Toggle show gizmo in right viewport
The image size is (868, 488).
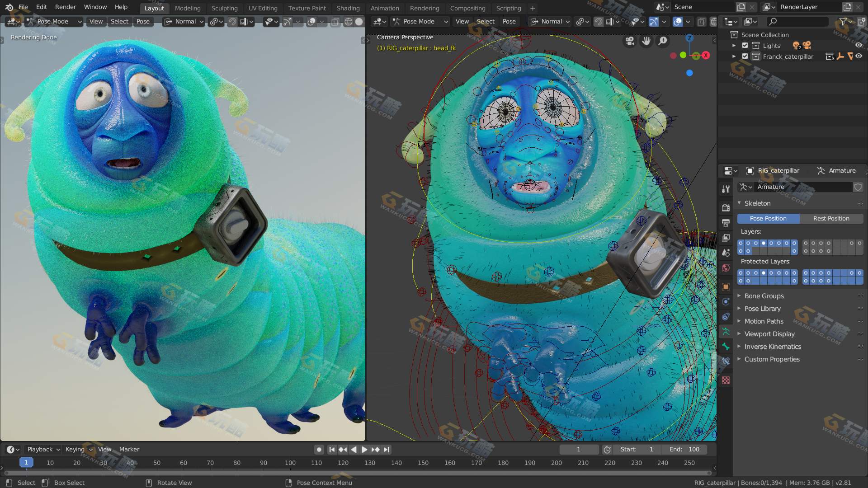(653, 22)
